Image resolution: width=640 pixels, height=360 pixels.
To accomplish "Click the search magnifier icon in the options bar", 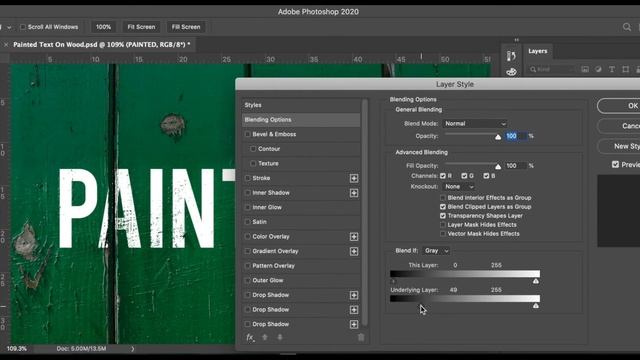I will (x=627, y=27).
